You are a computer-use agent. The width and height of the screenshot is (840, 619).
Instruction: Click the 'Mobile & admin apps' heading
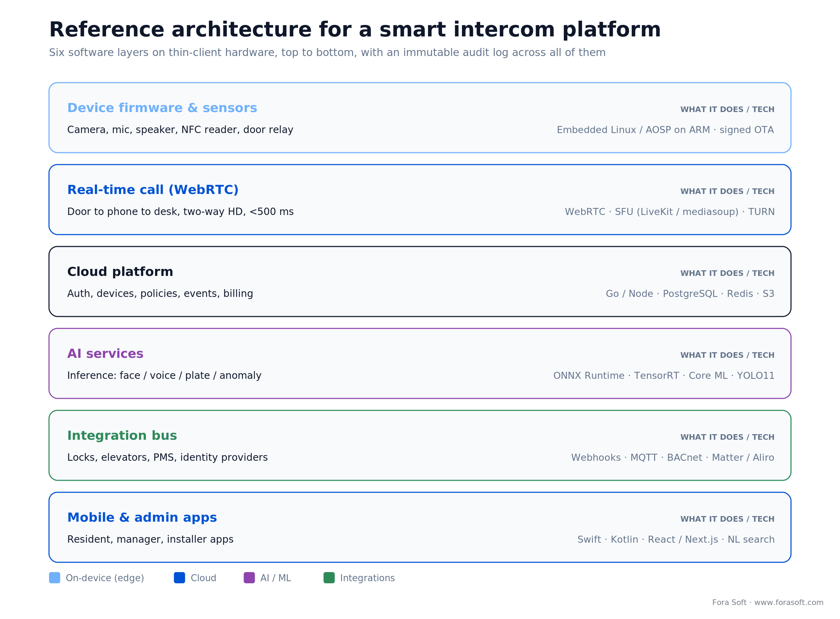142,517
